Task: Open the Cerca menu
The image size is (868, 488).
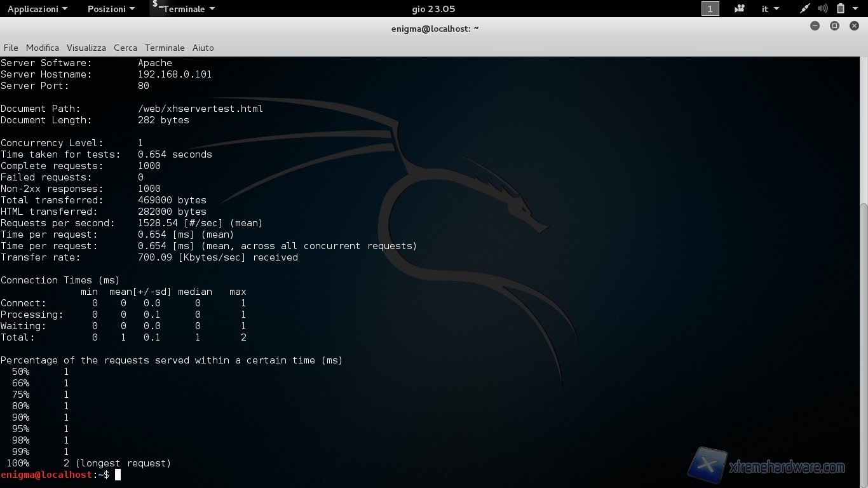Action: [x=125, y=48]
